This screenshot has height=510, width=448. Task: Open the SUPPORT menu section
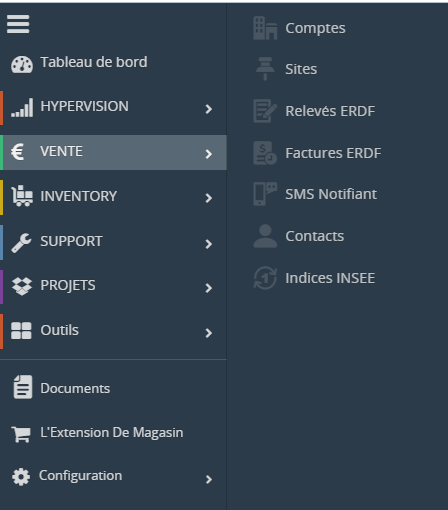tap(113, 242)
